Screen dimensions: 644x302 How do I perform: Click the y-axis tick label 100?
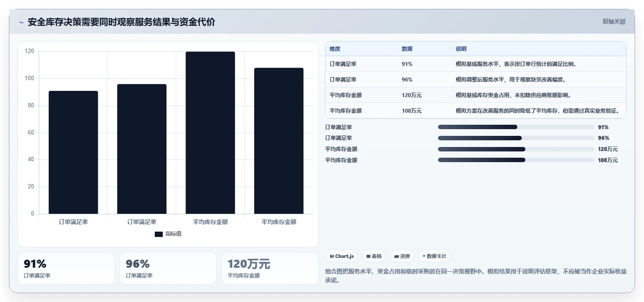pyautogui.click(x=29, y=78)
